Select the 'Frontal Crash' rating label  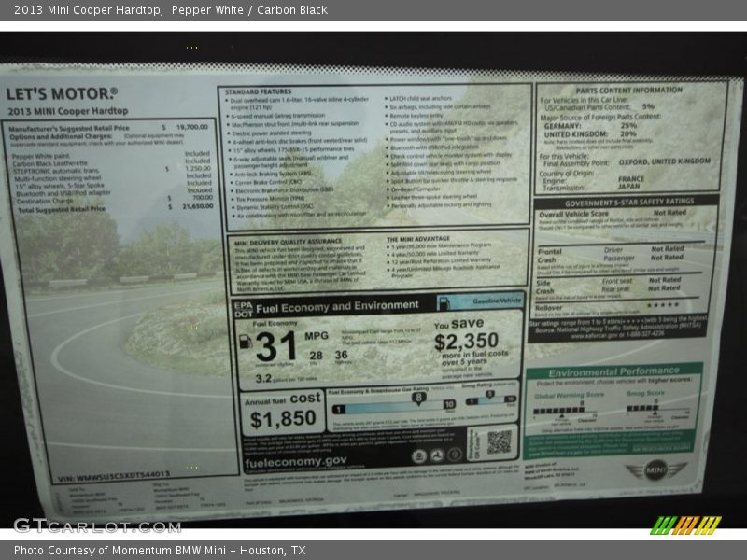pos(549,256)
